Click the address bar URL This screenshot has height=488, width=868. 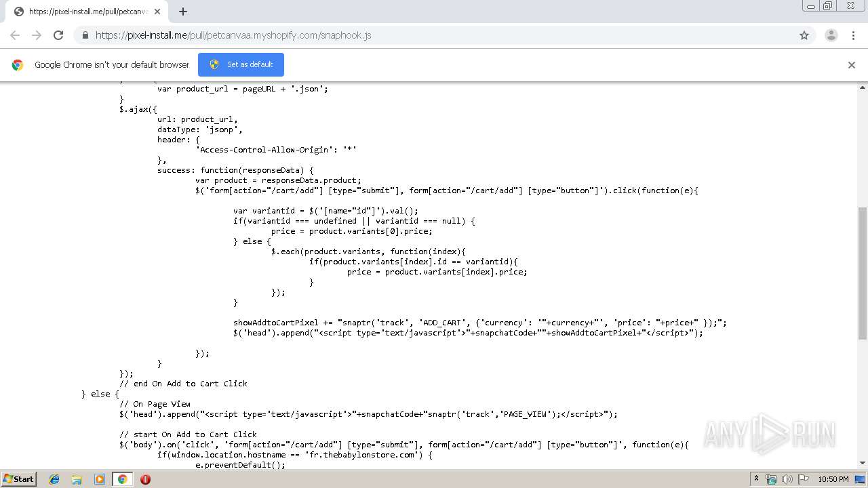point(233,35)
